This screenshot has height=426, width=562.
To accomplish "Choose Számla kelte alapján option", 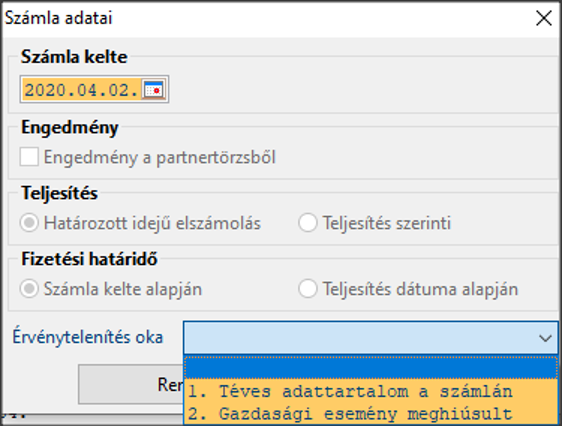I will pyautogui.click(x=29, y=289).
